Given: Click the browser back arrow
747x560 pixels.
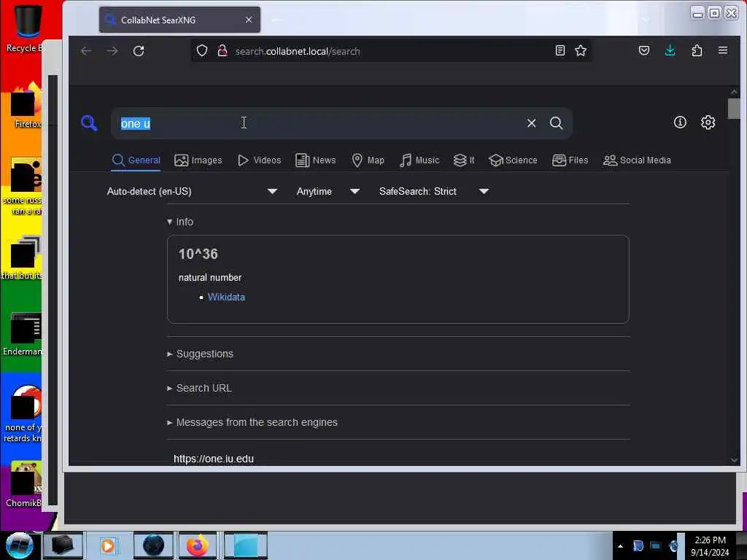Looking at the screenshot, I should [86, 51].
